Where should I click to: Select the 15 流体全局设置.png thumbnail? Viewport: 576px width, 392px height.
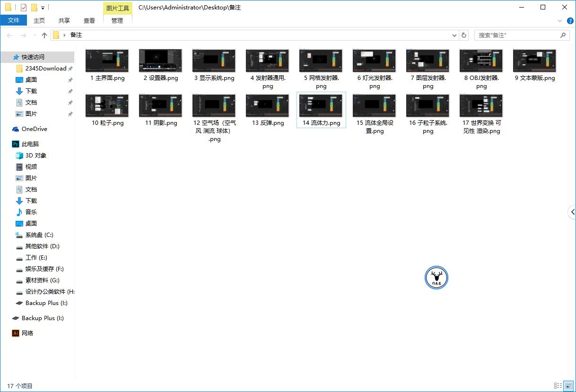375,105
